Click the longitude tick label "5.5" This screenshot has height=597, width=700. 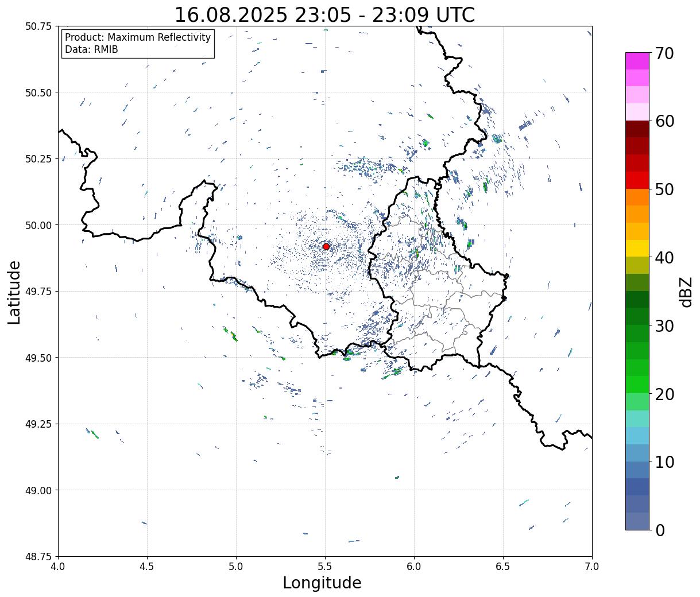(x=325, y=567)
